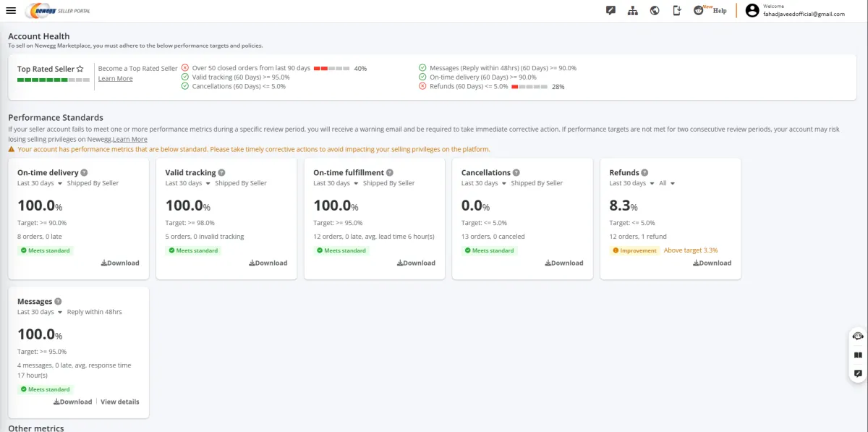The height and width of the screenshot is (432, 868).
Task: Open the book guide icon on right sidebar
Action: click(858, 355)
